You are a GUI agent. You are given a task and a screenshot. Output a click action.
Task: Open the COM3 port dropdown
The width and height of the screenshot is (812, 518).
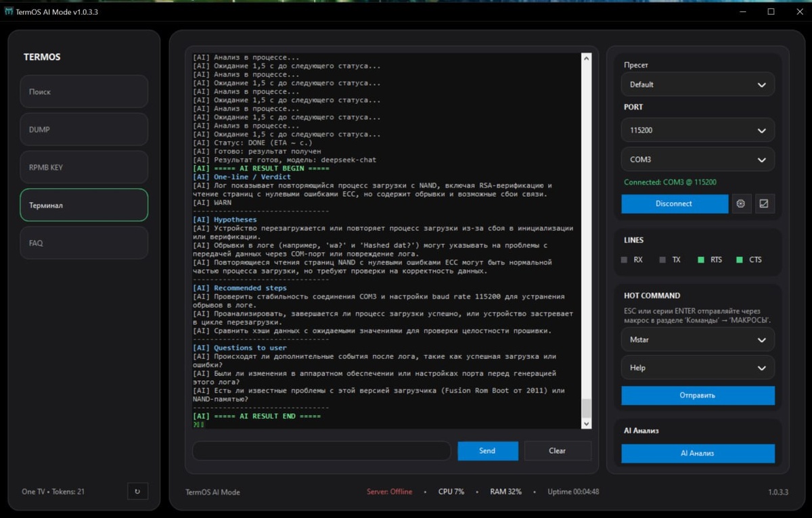point(698,160)
